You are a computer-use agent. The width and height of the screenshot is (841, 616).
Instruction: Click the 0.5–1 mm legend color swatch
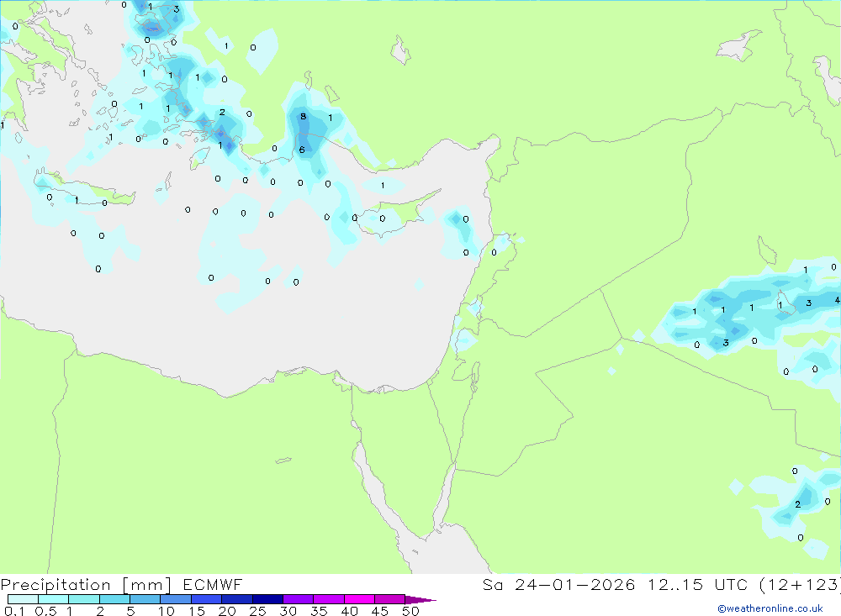point(54,599)
